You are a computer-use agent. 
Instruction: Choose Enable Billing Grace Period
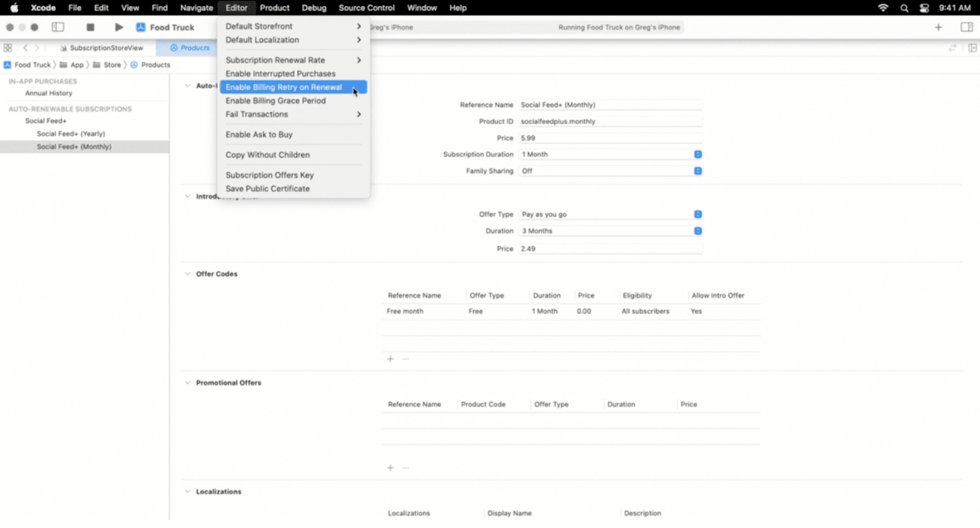coord(293,101)
